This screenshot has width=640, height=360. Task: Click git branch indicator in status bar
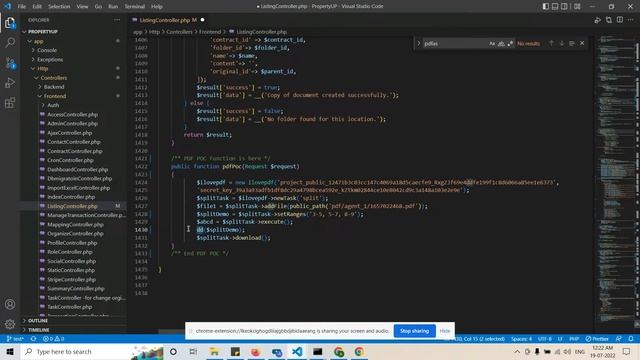15,339
